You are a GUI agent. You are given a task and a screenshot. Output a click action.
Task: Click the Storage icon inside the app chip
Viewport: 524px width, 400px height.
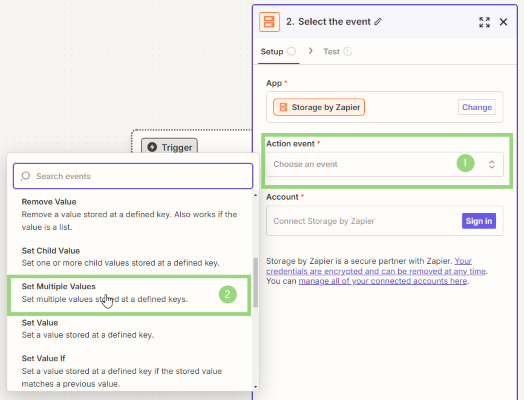coord(283,107)
